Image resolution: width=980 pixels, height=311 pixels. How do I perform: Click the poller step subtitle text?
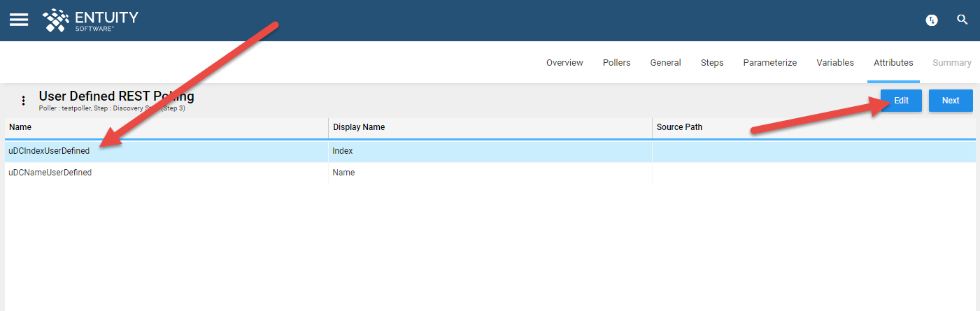coord(112,108)
